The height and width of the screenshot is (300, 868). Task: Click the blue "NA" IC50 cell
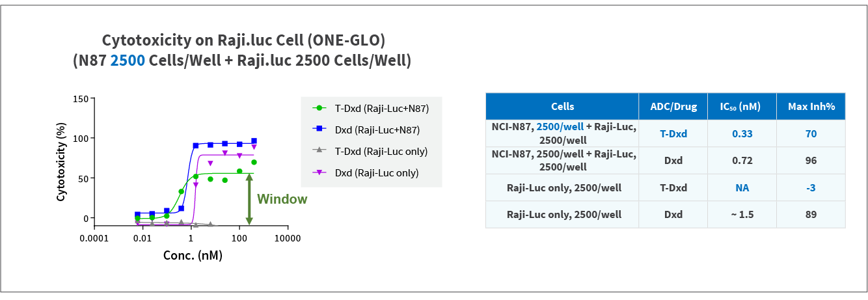742,188
